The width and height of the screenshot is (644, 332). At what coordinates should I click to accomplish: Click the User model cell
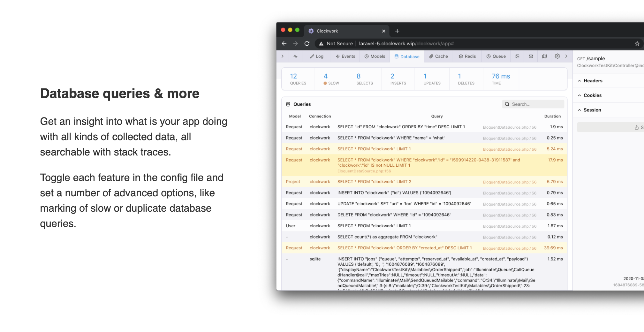(291, 226)
